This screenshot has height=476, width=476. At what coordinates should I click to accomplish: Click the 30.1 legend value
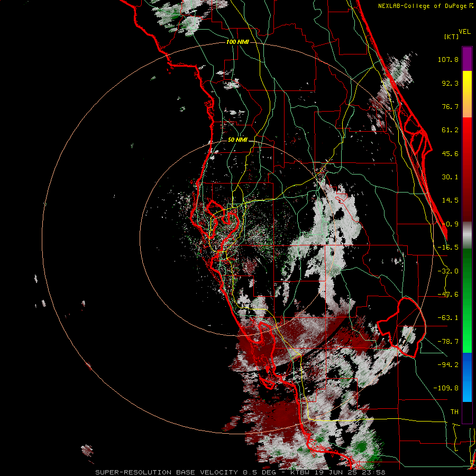(450, 177)
